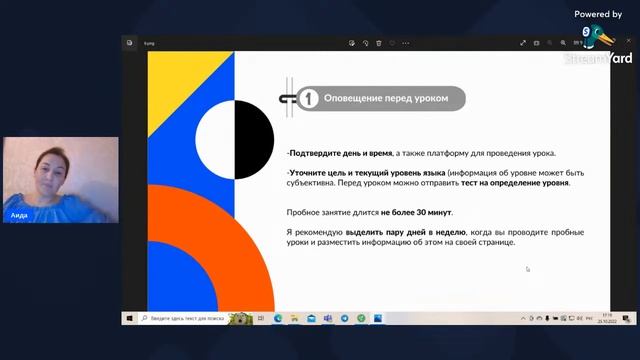Open the Mail app on taskbar

(x=311, y=318)
